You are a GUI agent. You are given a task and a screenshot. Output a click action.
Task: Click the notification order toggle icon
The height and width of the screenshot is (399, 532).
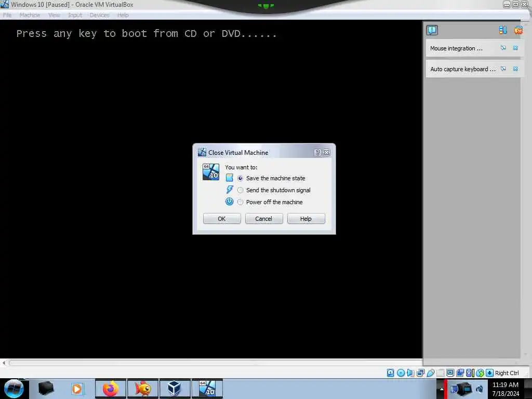click(x=503, y=30)
